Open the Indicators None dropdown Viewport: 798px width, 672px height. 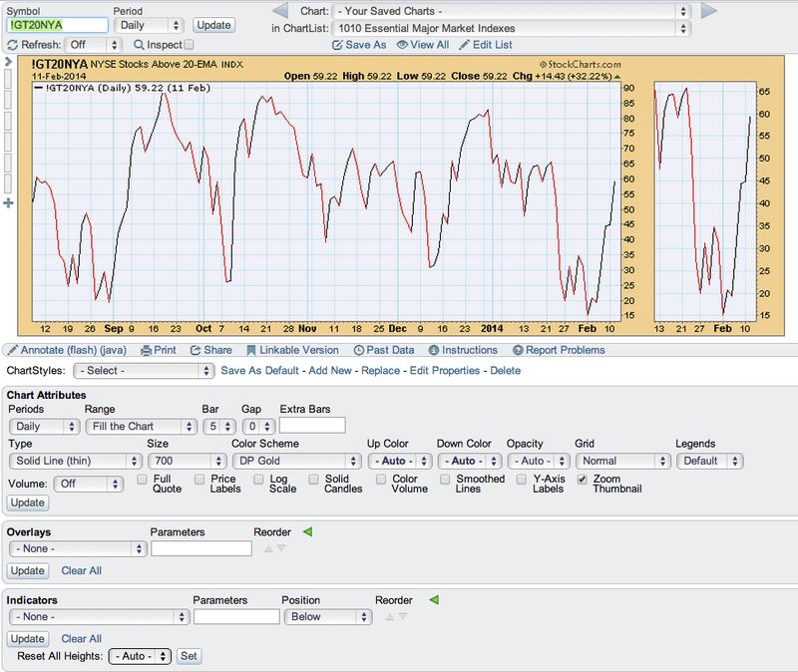(x=98, y=617)
